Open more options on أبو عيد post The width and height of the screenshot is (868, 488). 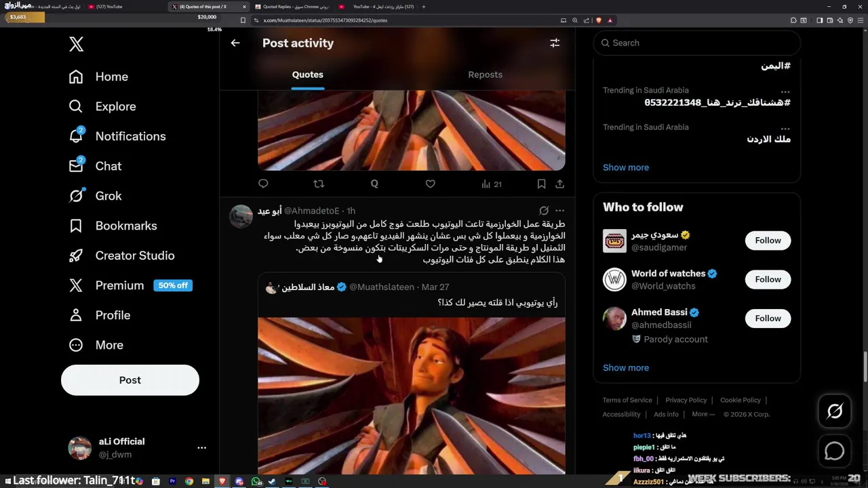[x=559, y=211]
